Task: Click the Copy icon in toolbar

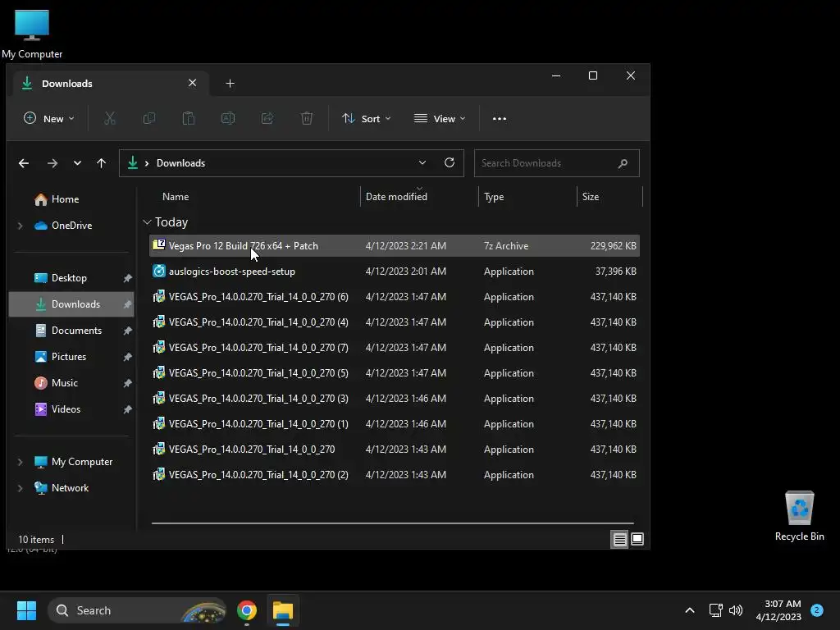Action: (149, 118)
